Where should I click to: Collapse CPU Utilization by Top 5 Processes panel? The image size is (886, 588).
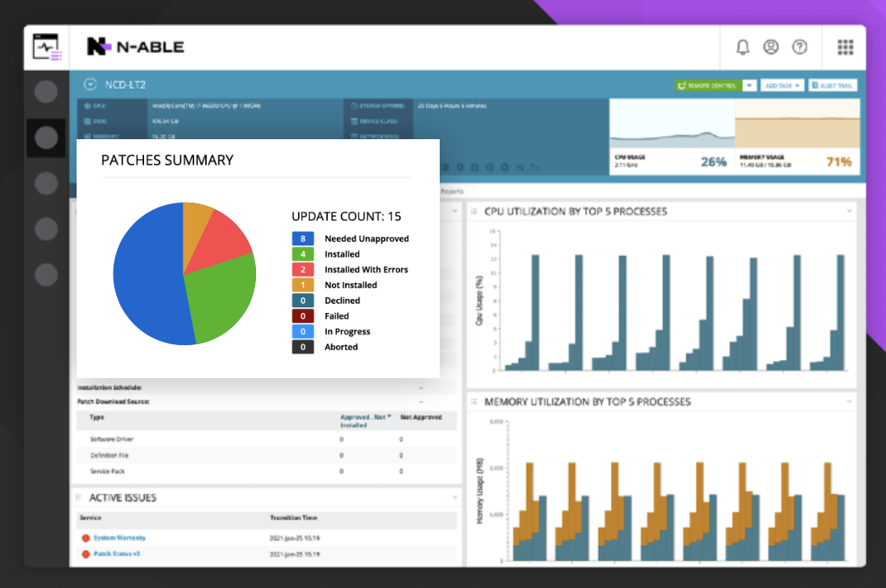point(849,211)
